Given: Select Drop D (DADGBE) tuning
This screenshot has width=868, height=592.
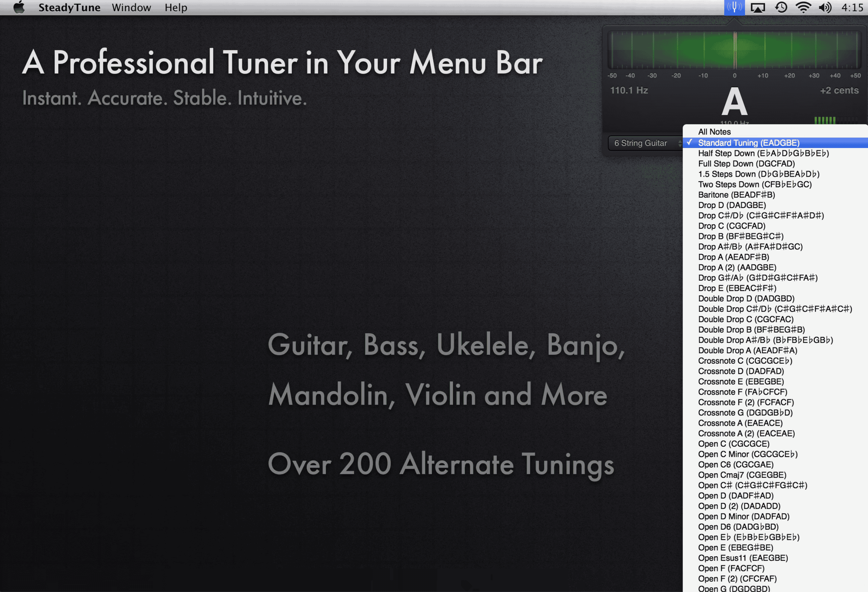Looking at the screenshot, I should pos(732,205).
